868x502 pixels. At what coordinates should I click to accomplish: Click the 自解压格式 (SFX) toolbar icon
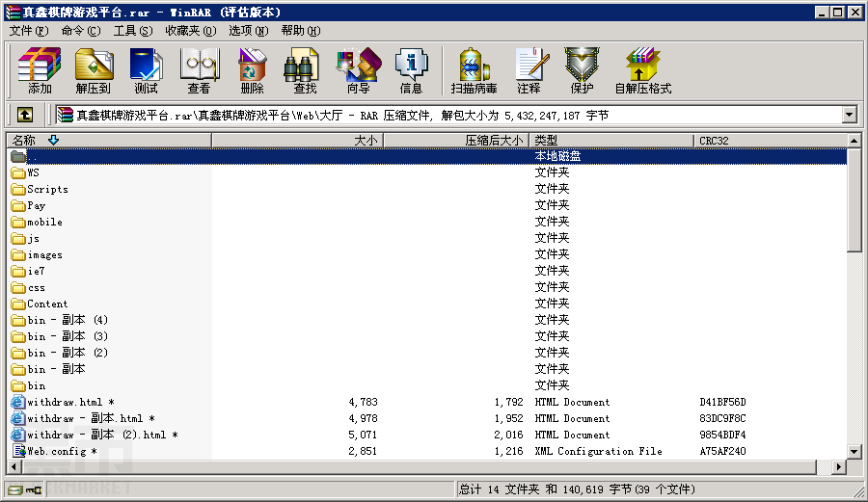click(x=642, y=70)
